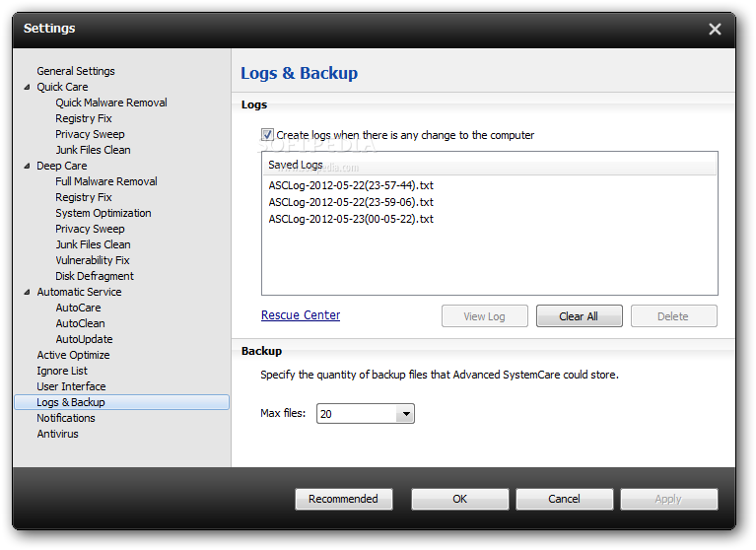
Task: Open AutoClean settings
Action: click(80, 323)
